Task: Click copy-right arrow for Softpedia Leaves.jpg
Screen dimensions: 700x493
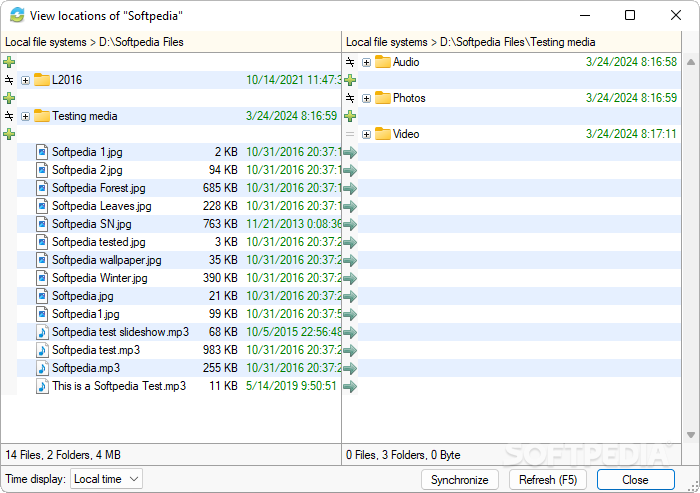Action: [350, 206]
